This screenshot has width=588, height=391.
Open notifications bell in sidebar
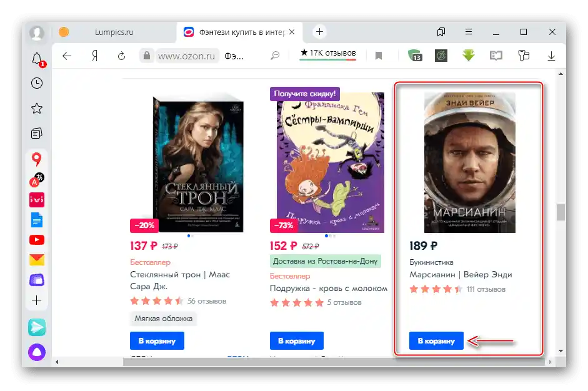37,59
